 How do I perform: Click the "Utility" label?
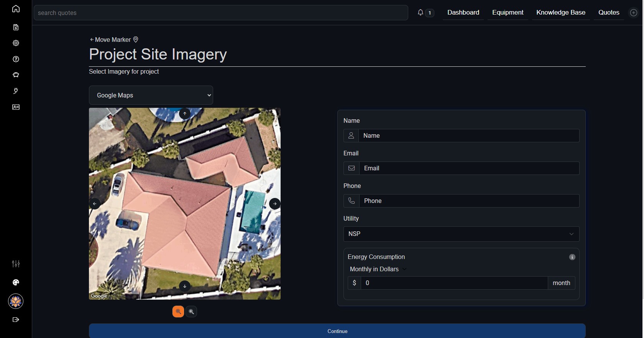tap(351, 219)
